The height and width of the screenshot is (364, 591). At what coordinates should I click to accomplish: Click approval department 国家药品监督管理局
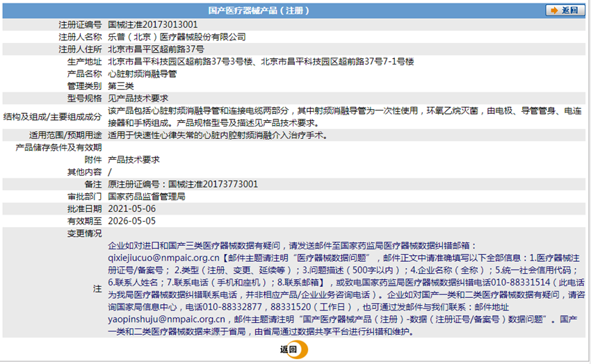coord(147,197)
